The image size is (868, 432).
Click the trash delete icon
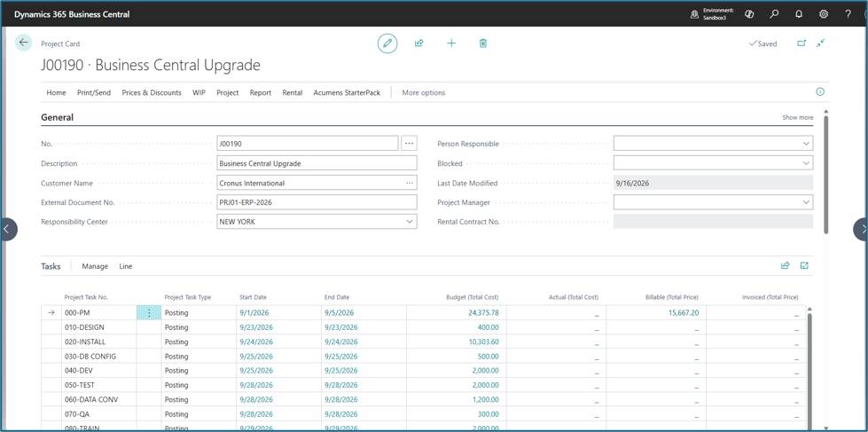point(482,43)
